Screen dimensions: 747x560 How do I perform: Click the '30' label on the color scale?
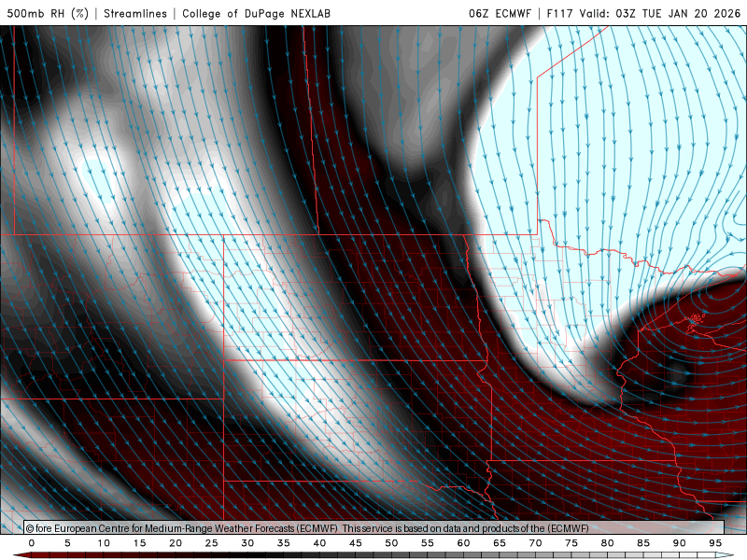247,543
